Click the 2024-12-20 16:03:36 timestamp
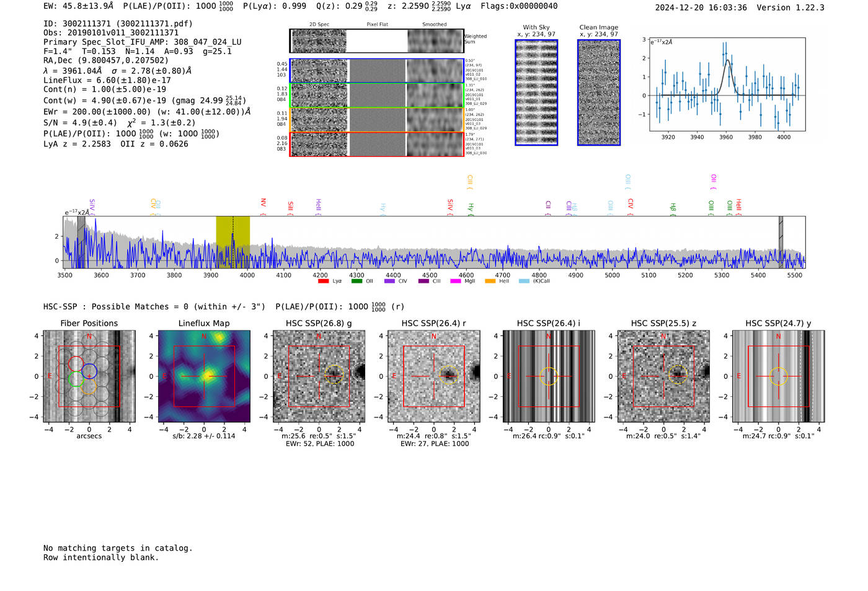 pos(701,7)
